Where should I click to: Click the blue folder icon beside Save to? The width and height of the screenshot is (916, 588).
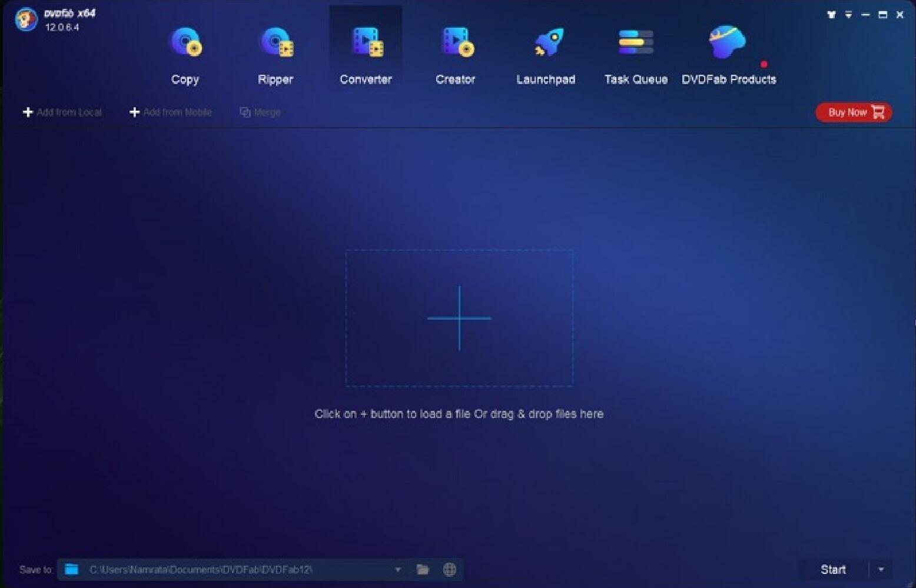click(x=72, y=569)
